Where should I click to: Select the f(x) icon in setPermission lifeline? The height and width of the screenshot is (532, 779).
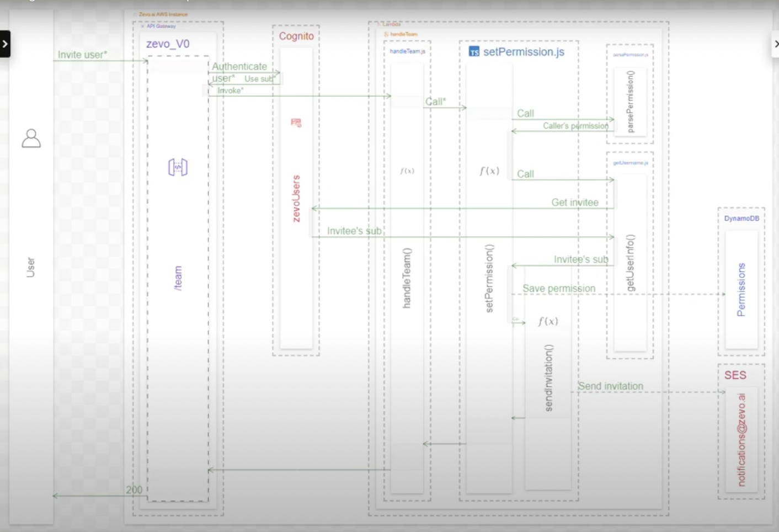click(x=489, y=171)
